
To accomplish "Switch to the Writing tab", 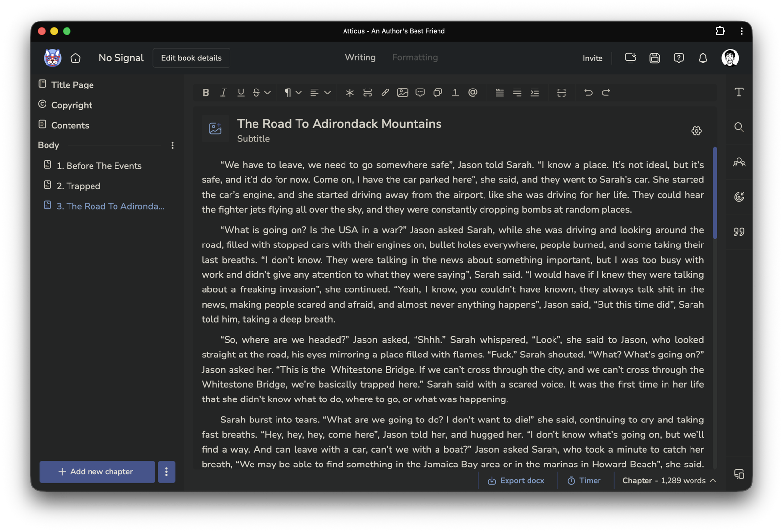I will [360, 57].
